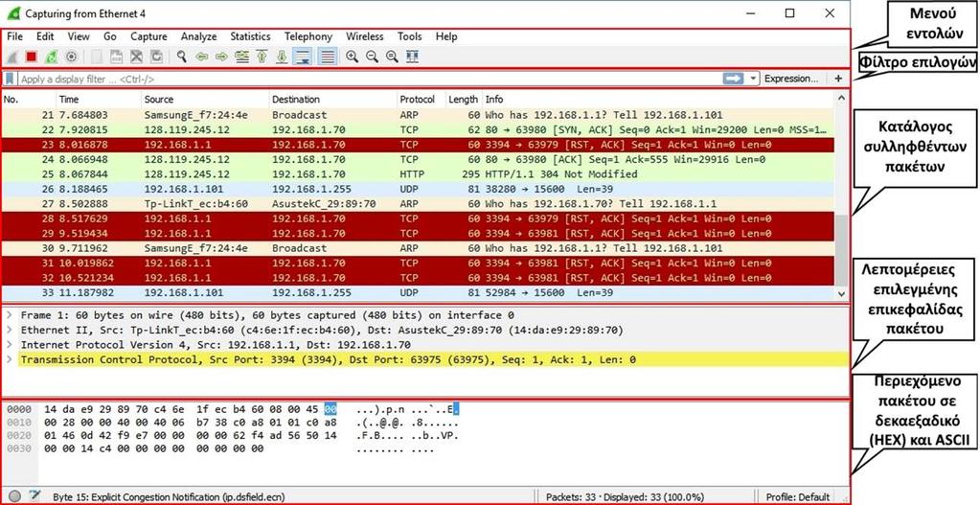Open capture file properties status icon
Image resolution: width=980 pixels, height=505 pixels.
(x=35, y=497)
